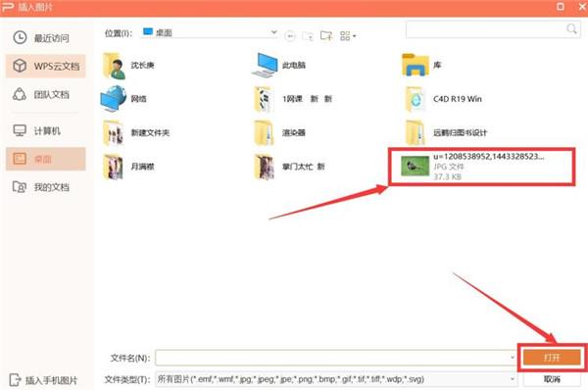Screen dimensions: 588x390
Task: Expand the 文件类型 file type dropdown
Action: coord(513,379)
